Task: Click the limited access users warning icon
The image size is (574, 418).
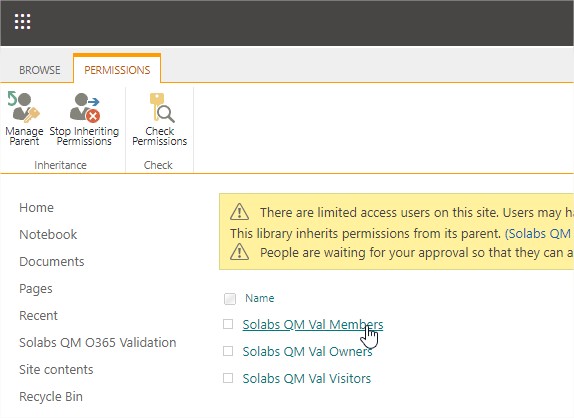Action: click(239, 212)
